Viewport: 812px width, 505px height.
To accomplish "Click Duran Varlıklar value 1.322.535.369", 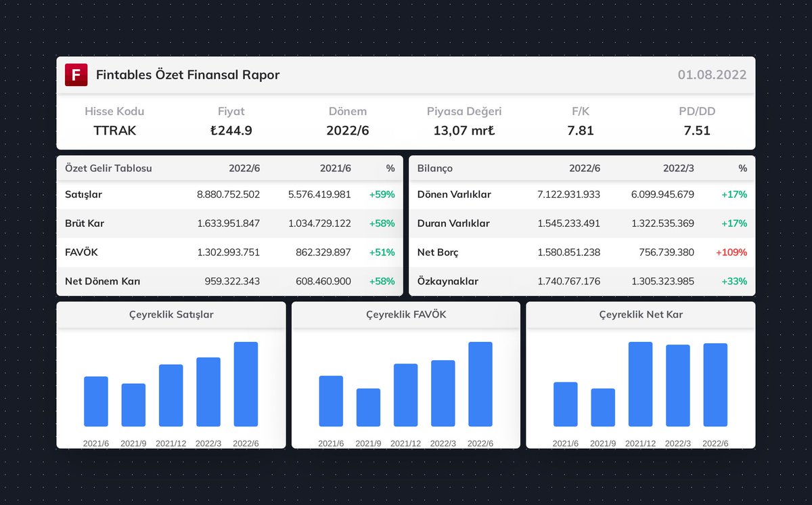I will (x=662, y=223).
